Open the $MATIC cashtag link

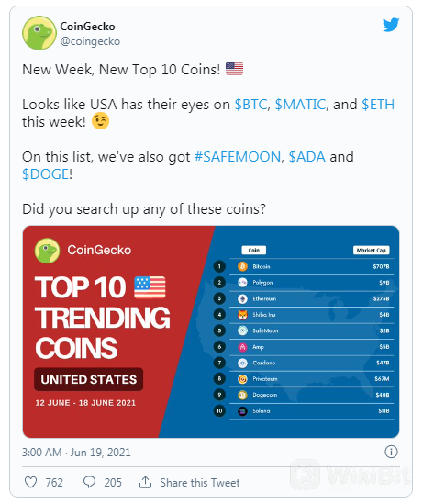tap(300, 105)
